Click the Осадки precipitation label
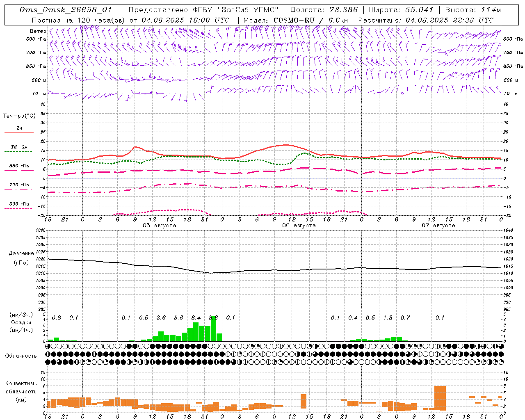The width and height of the screenshot is (525, 420). (x=21, y=322)
